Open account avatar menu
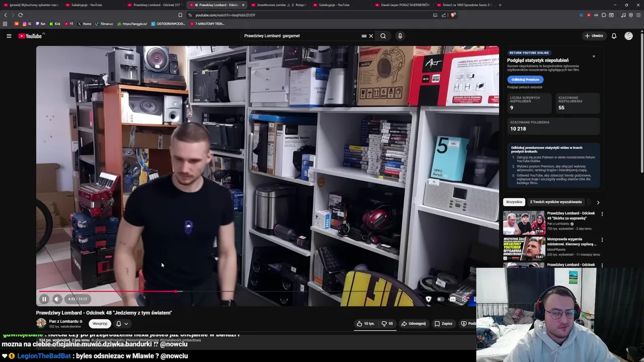Viewport: 644px width, 362px height. (x=628, y=36)
